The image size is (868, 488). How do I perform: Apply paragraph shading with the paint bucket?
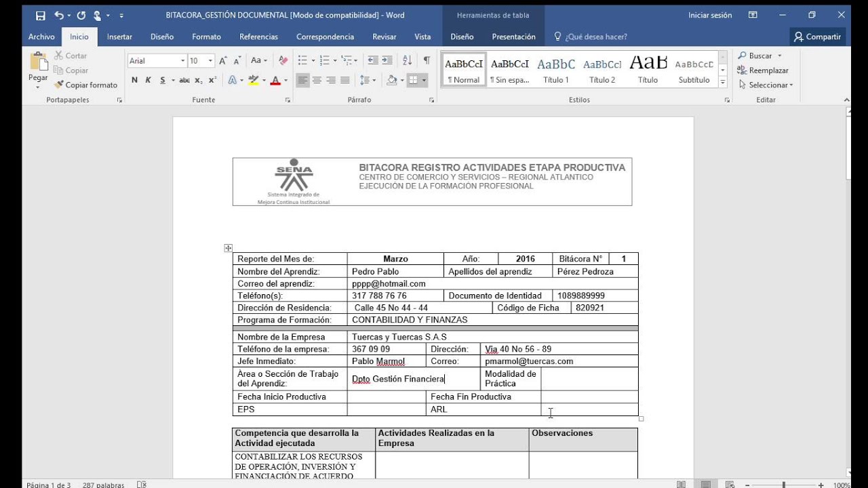[x=391, y=80]
